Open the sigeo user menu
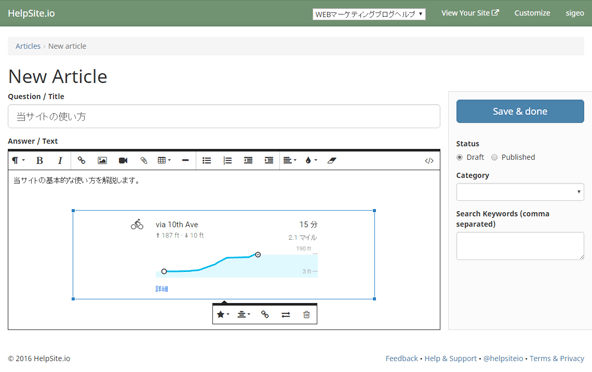 point(575,13)
